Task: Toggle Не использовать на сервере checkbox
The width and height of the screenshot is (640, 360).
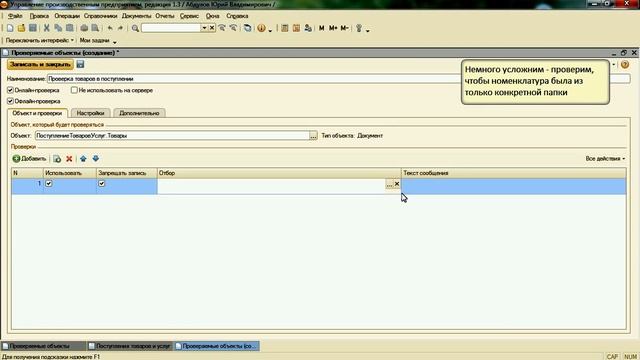Action: point(74,90)
